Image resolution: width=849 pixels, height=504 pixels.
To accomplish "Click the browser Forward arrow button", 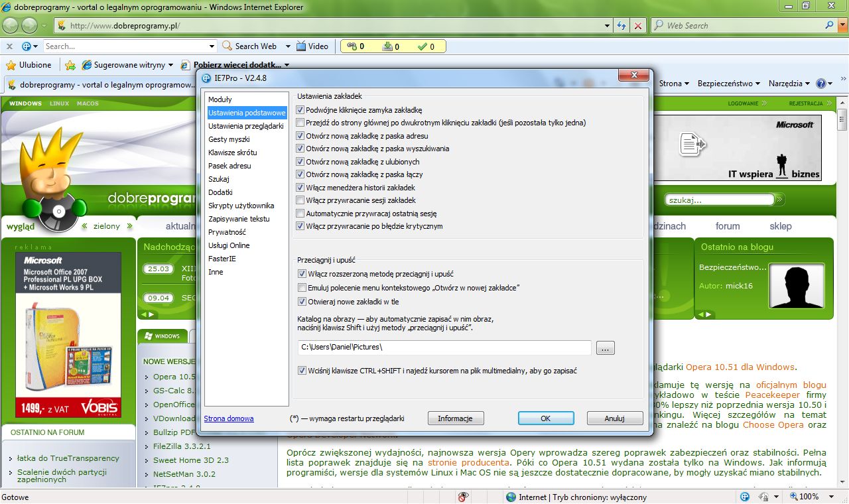I will click(x=29, y=26).
